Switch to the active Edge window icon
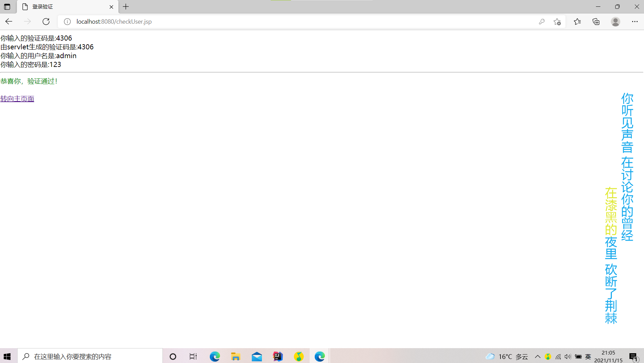644x363 pixels. tap(320, 356)
